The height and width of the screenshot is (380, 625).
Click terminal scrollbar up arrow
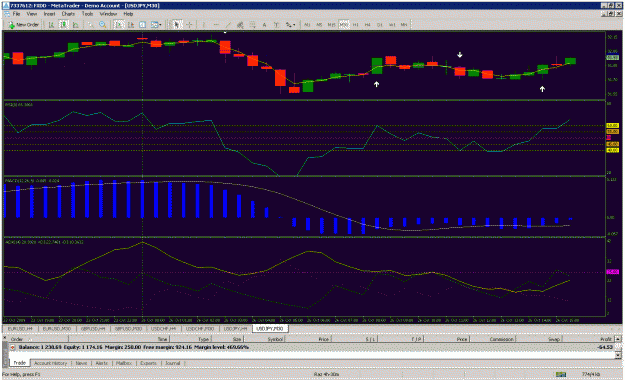tap(618, 339)
